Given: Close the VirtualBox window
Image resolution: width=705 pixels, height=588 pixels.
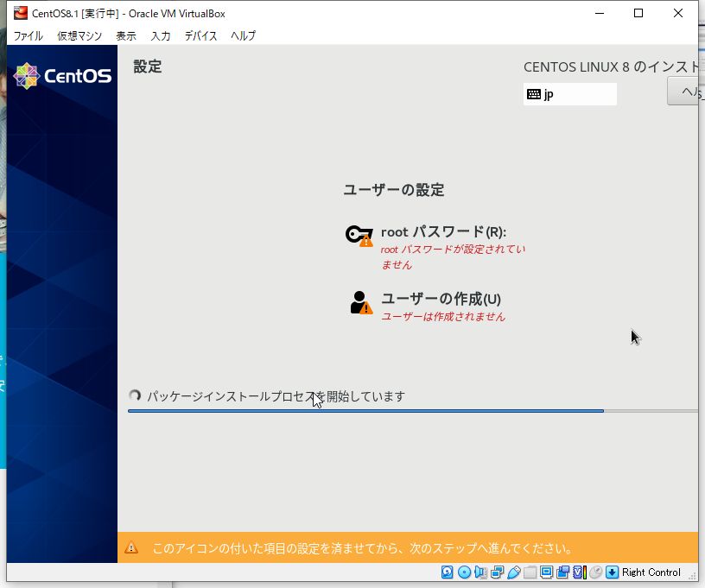Looking at the screenshot, I should pyautogui.click(x=678, y=13).
